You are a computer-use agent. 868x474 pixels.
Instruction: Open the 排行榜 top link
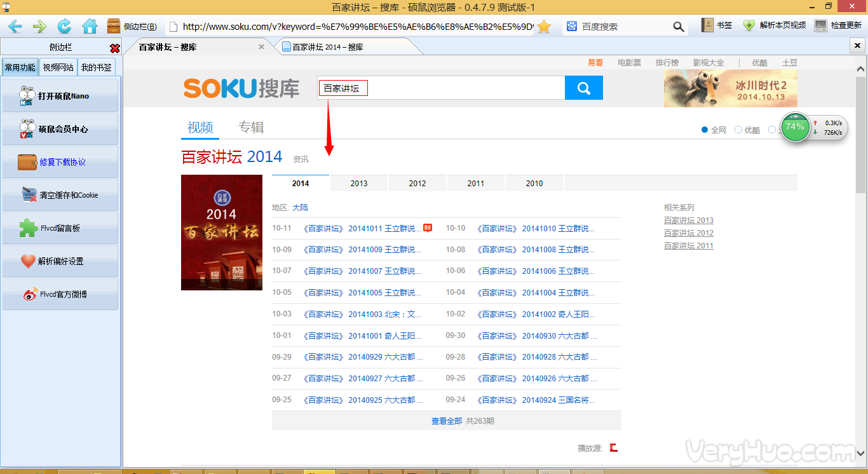coord(667,63)
